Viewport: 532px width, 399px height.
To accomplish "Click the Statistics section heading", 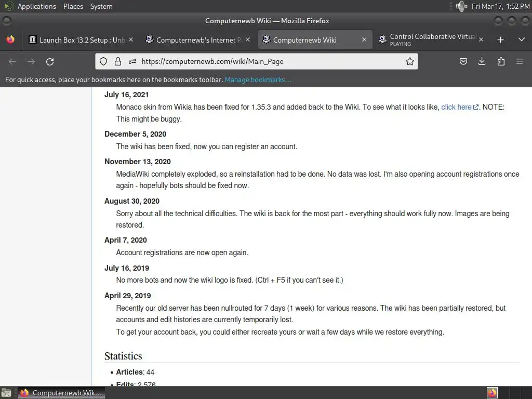I will tap(123, 356).
